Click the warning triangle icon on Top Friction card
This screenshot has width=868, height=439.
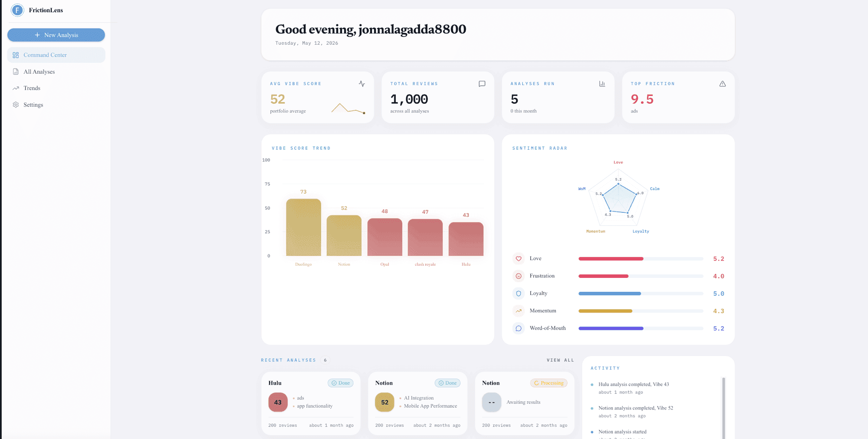tap(723, 84)
